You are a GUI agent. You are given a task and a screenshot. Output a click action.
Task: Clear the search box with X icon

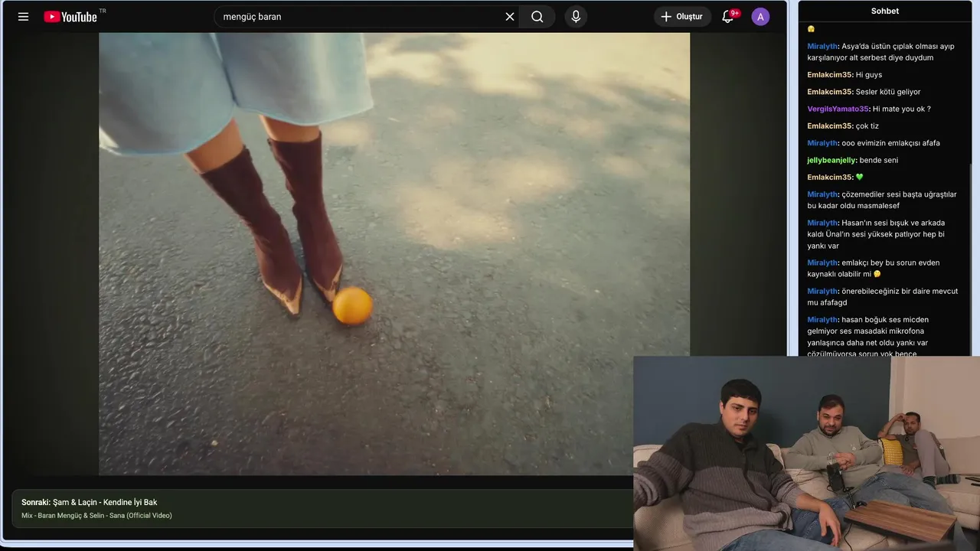pyautogui.click(x=510, y=17)
